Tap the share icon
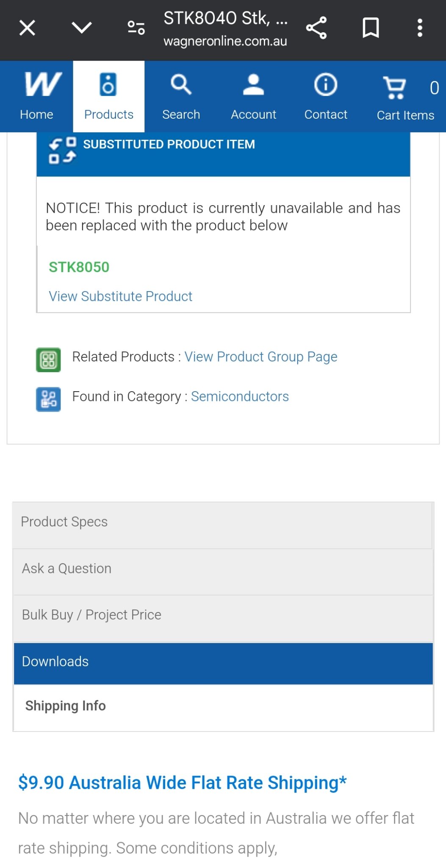446x868 pixels. click(316, 28)
